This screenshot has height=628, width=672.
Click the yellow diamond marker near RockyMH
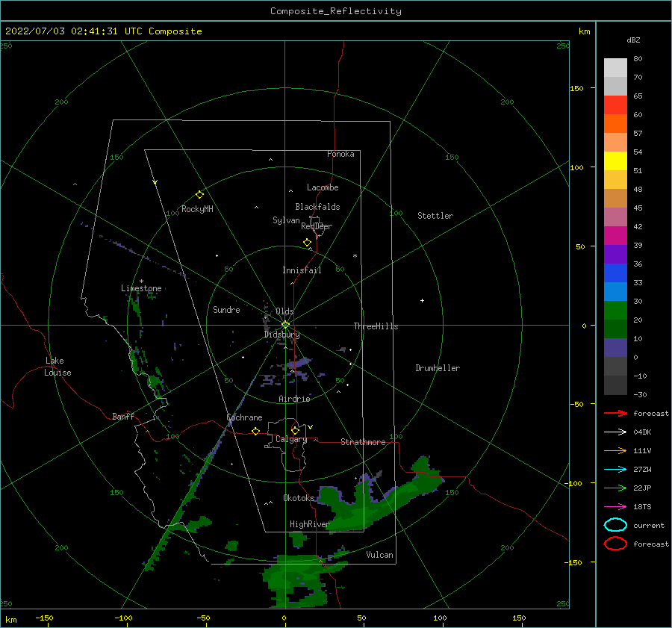click(199, 195)
